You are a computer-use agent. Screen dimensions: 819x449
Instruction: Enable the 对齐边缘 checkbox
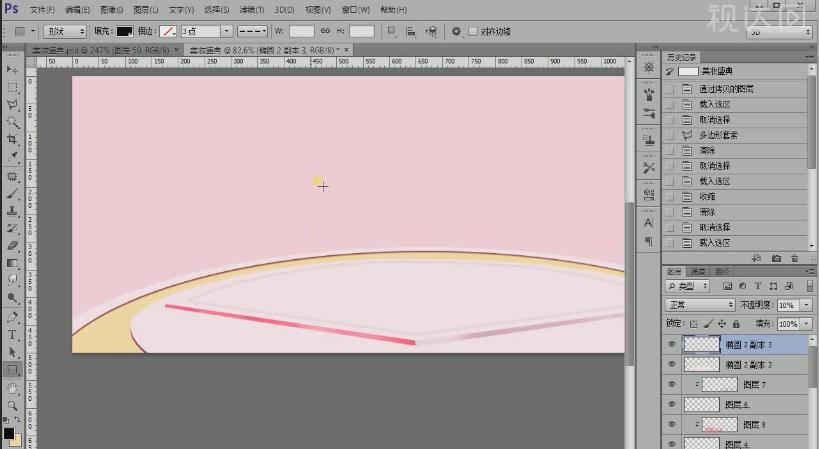coord(473,31)
